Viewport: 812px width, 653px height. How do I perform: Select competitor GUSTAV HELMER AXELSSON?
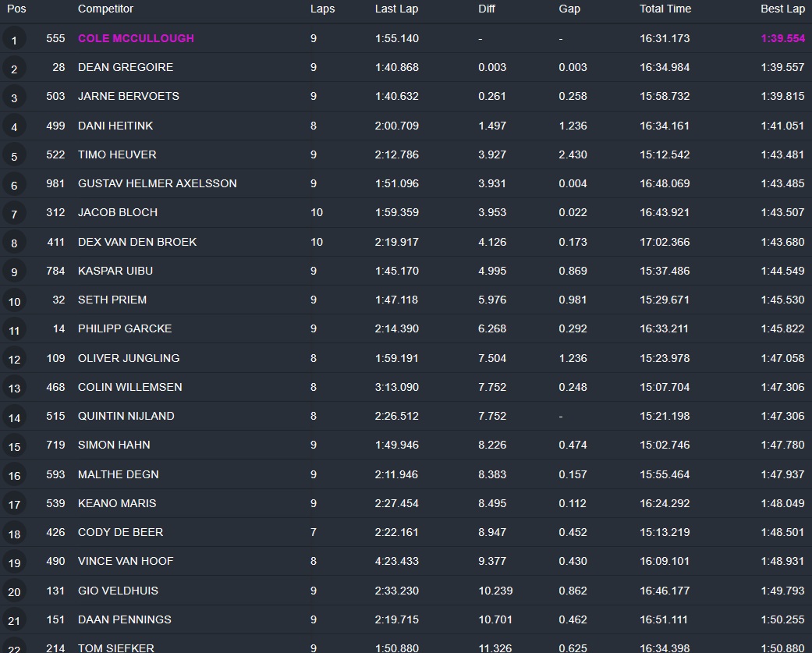(x=157, y=183)
